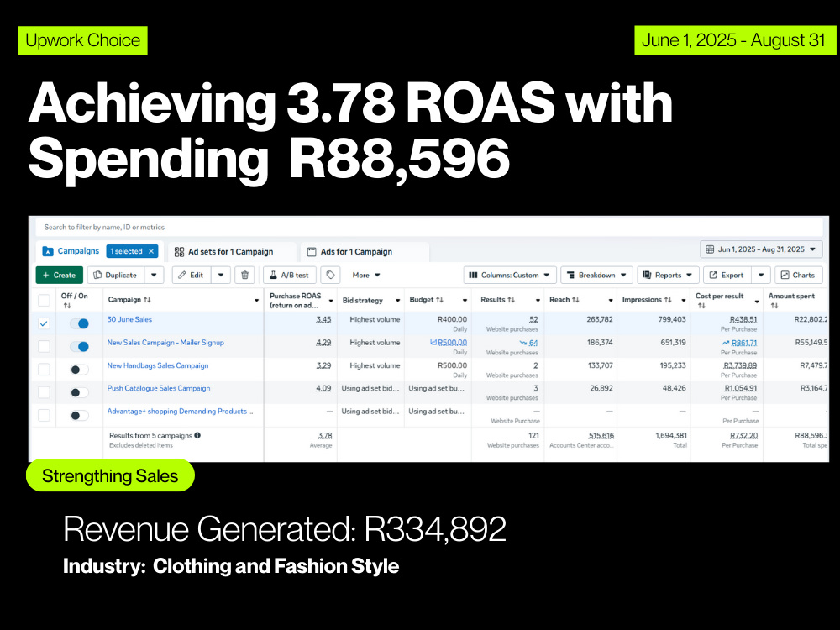This screenshot has width=840, height=630.
Task: Open the Reports dropdown
Action: pyautogui.click(x=668, y=275)
